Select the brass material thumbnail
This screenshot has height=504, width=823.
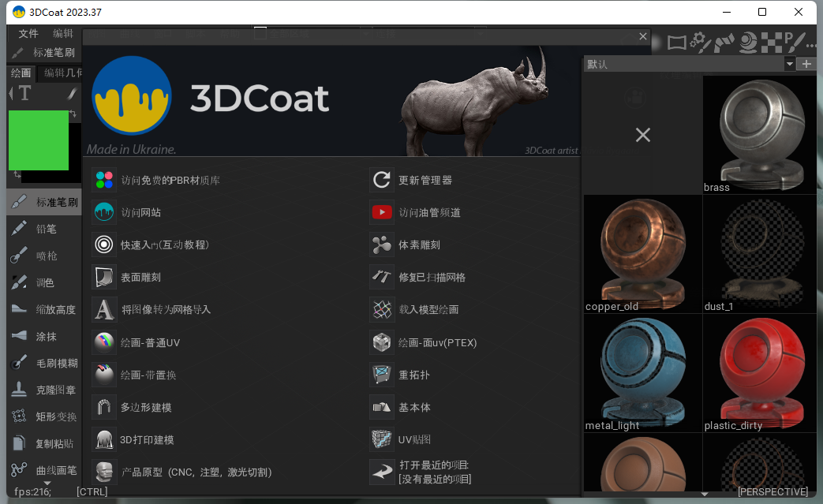point(760,136)
